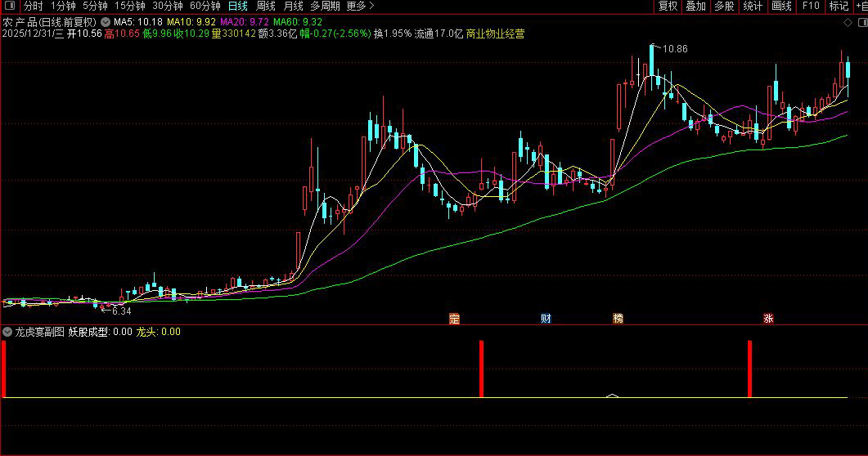Select the 30分钟 period tab
Viewport: 868px width, 456px height.
(x=168, y=6)
